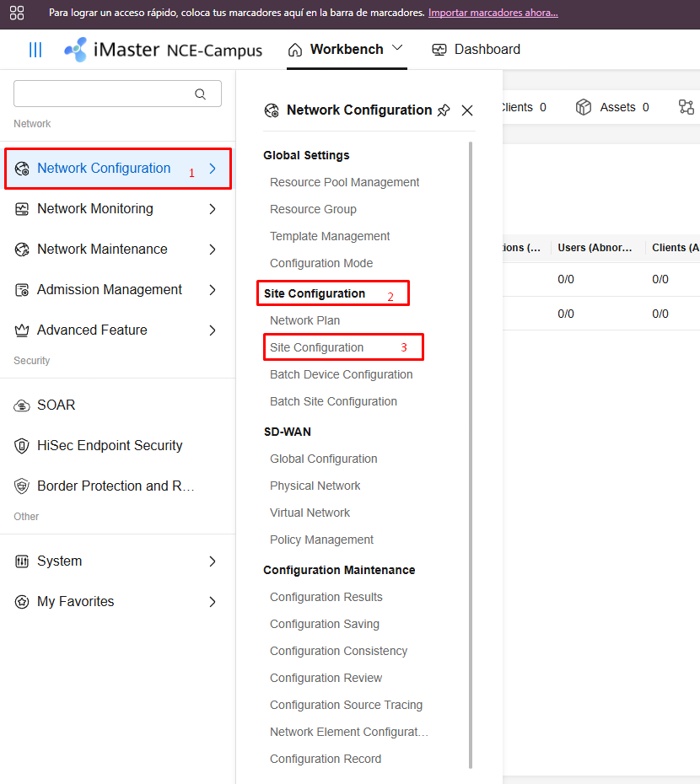Click the My Favorites star icon
The image size is (700, 784).
[22, 602]
